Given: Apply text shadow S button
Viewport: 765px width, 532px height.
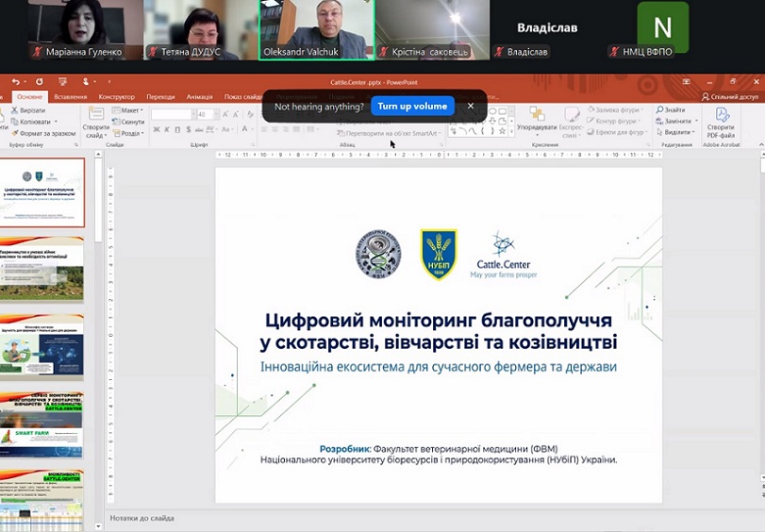Looking at the screenshot, I should click(x=189, y=129).
